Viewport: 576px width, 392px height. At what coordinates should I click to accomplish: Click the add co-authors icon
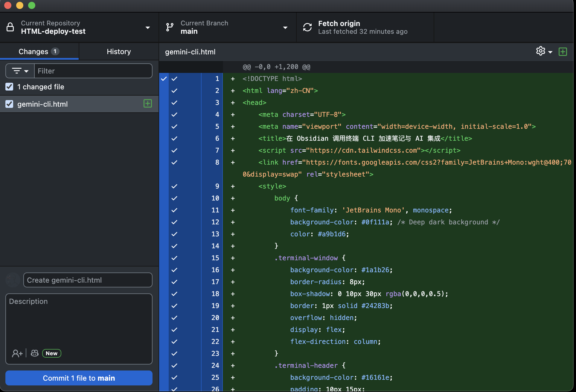(17, 353)
